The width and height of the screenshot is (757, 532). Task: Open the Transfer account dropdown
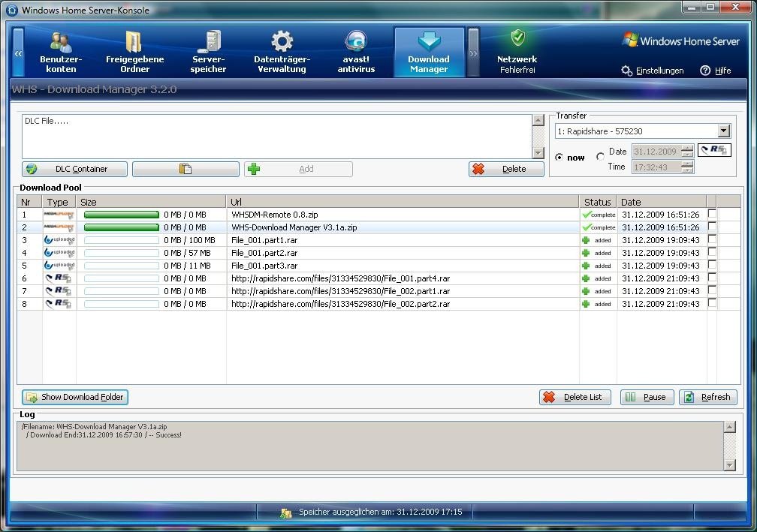point(723,131)
